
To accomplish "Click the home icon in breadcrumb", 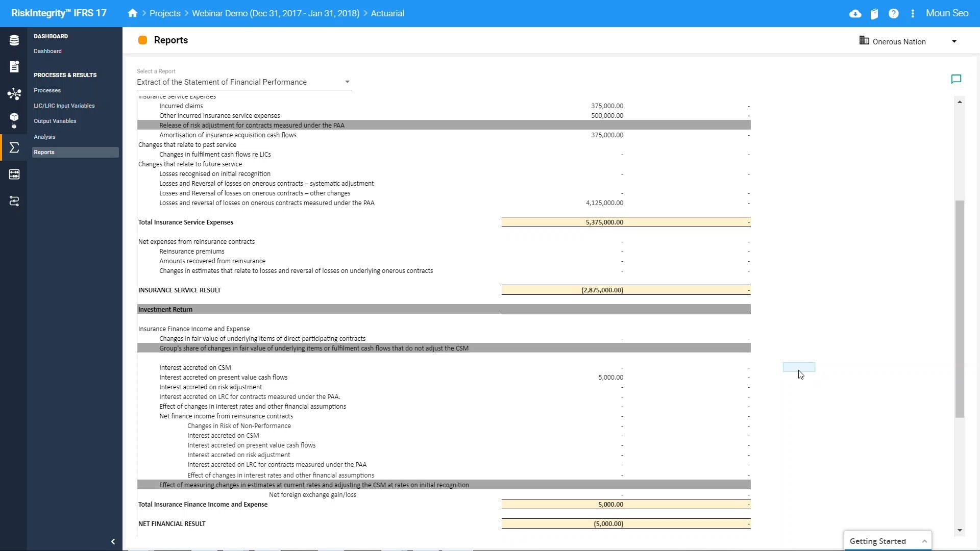I will point(133,13).
